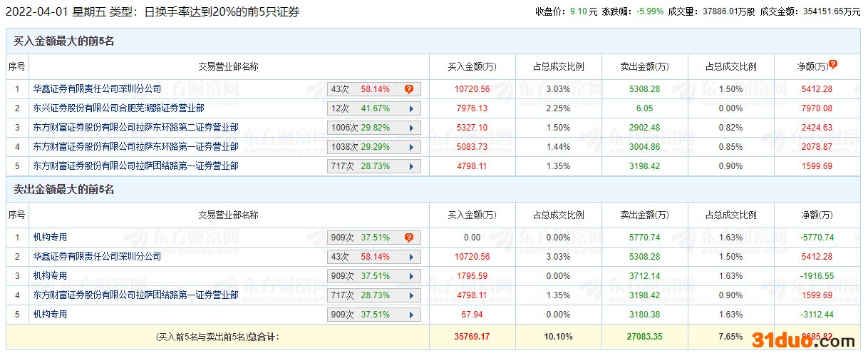This screenshot has height=356, width=868.
Task: Open 东方财富证券拉萨东环路第一证券营业部 link
Action: pos(135,147)
